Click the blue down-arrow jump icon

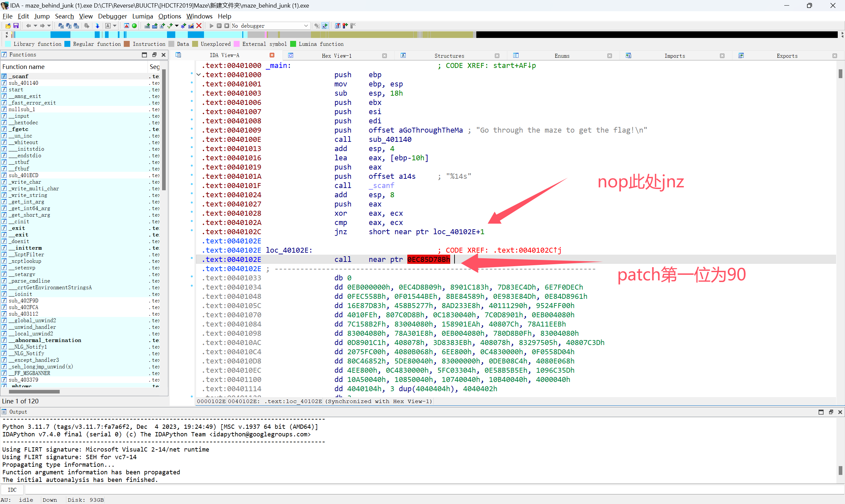pos(97,25)
